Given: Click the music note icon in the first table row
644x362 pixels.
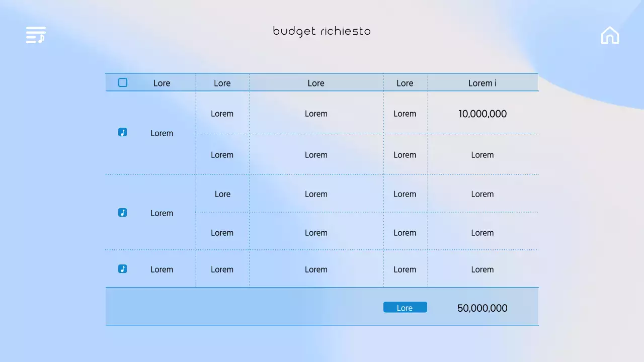Looking at the screenshot, I should tap(122, 132).
